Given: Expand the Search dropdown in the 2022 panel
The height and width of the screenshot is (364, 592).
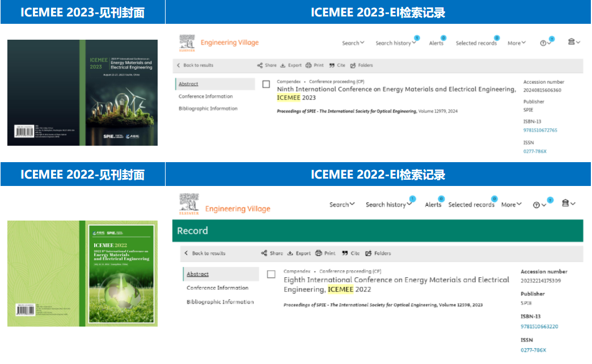Looking at the screenshot, I should coord(342,205).
